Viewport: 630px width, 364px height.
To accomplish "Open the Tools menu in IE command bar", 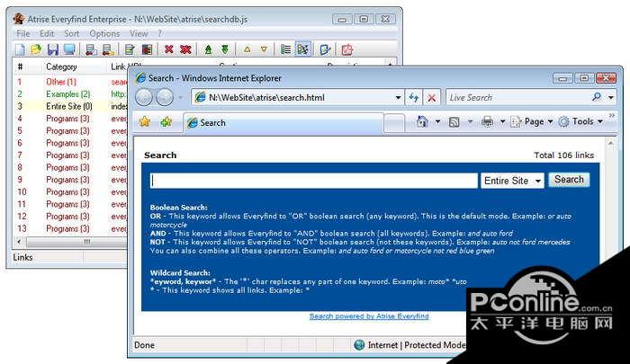I will [581, 121].
